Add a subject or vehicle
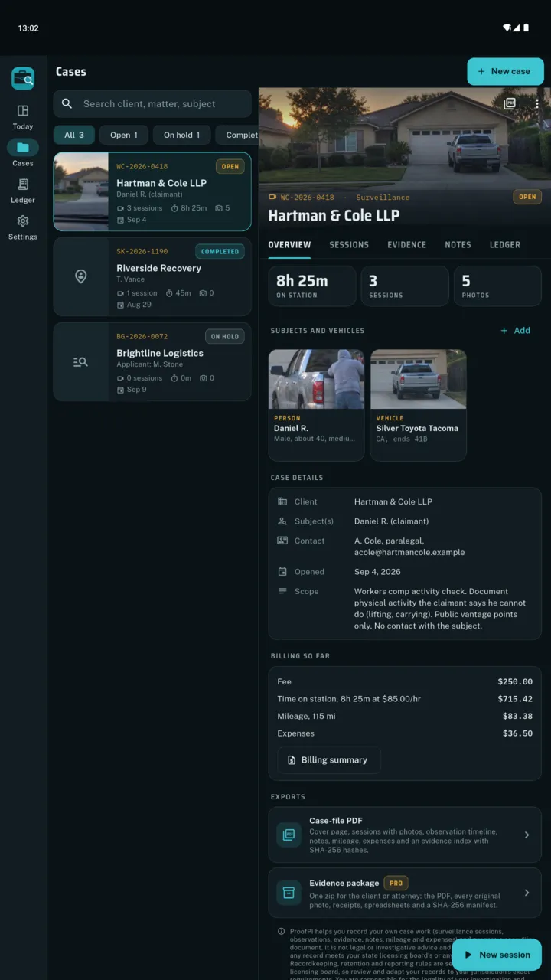Image resolution: width=551 pixels, height=980 pixels. point(515,331)
